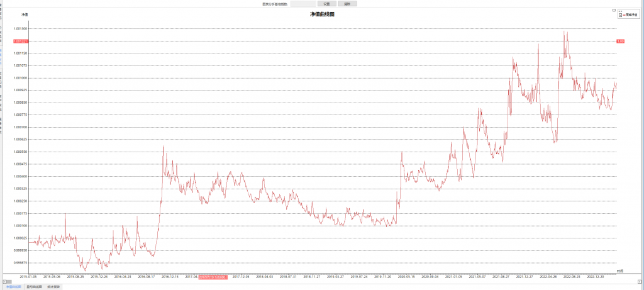Click the chart title 净值曲线图
644x290 pixels.
point(323,14)
